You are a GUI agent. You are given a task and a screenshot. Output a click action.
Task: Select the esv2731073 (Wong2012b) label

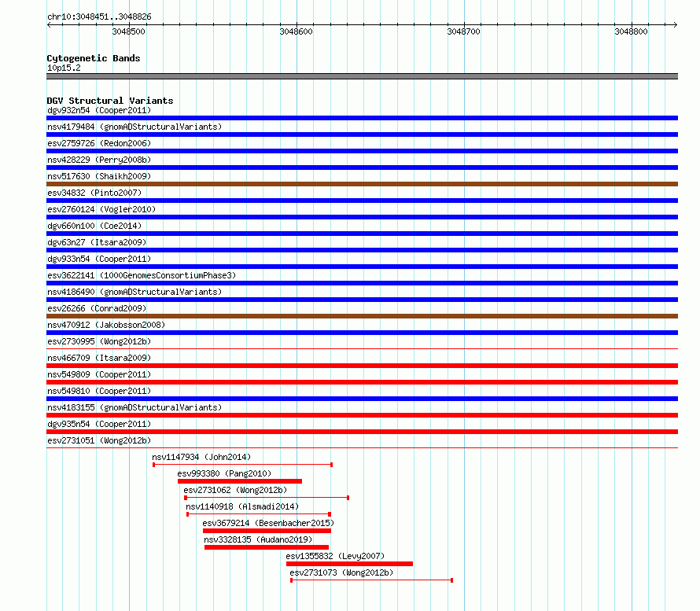[x=341, y=572]
